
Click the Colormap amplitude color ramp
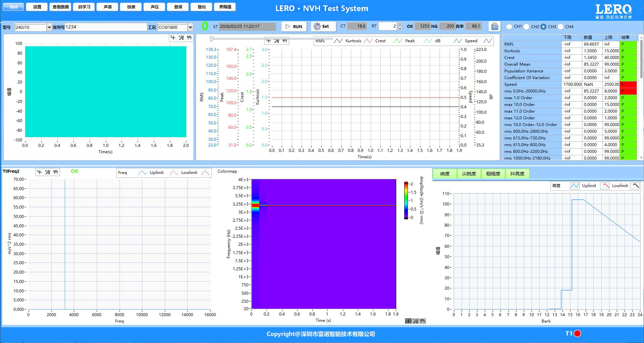[406, 201]
